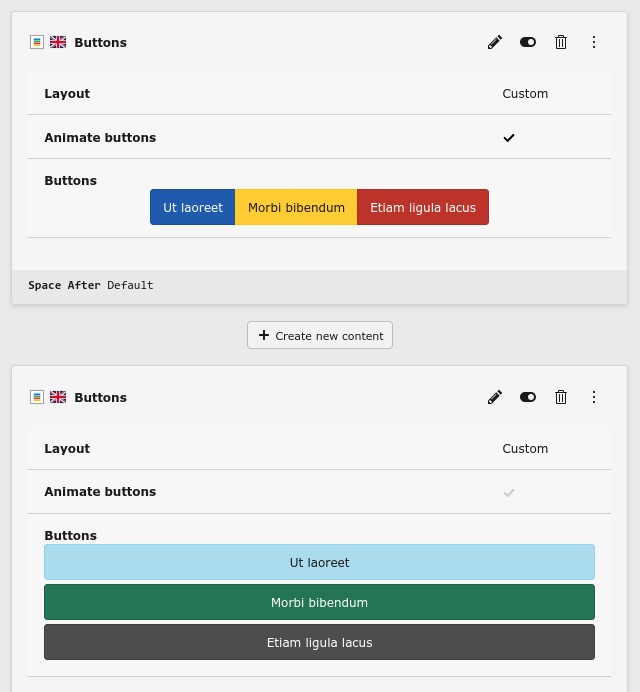Viewport: 640px width, 692px height.
Task: Click Create new content button
Action: click(320, 335)
